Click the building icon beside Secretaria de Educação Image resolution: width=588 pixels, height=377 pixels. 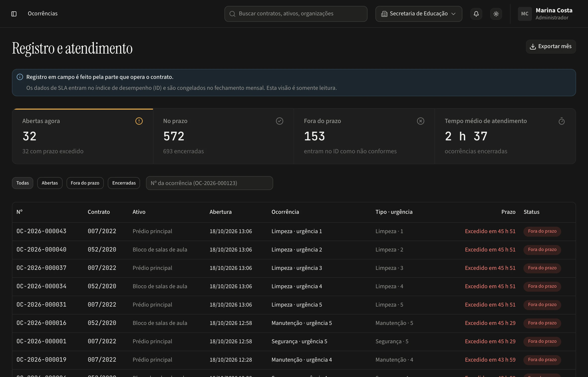pos(384,14)
